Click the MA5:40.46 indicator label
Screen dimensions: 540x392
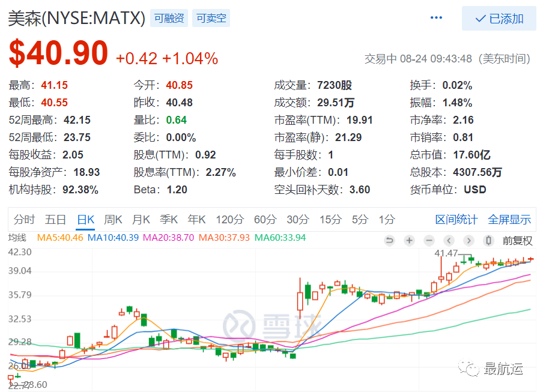tap(60, 238)
